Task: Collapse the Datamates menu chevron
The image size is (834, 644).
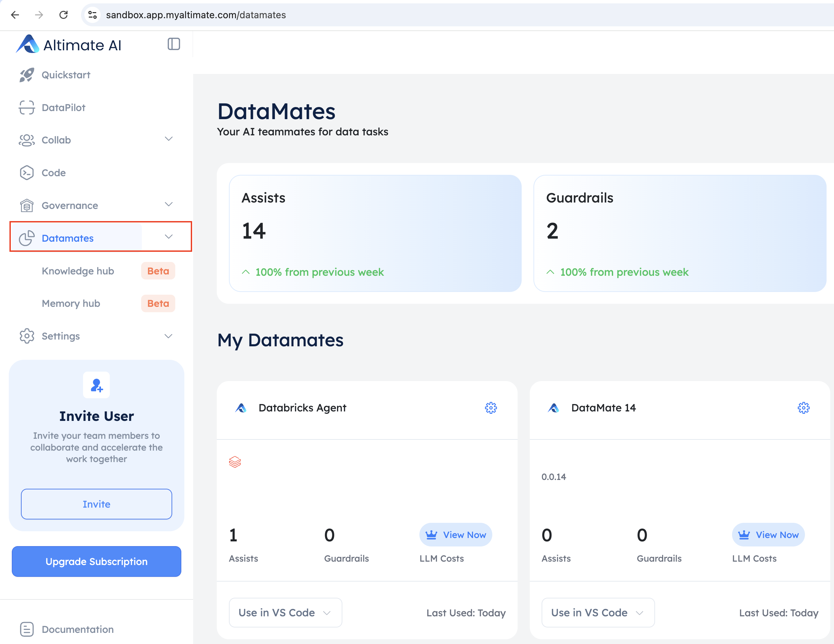Action: (x=169, y=237)
